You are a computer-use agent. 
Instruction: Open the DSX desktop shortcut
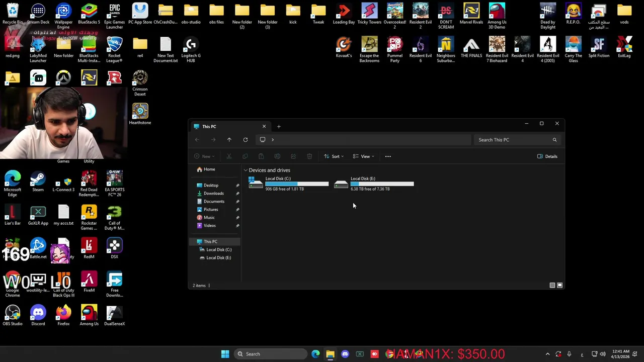(114, 248)
